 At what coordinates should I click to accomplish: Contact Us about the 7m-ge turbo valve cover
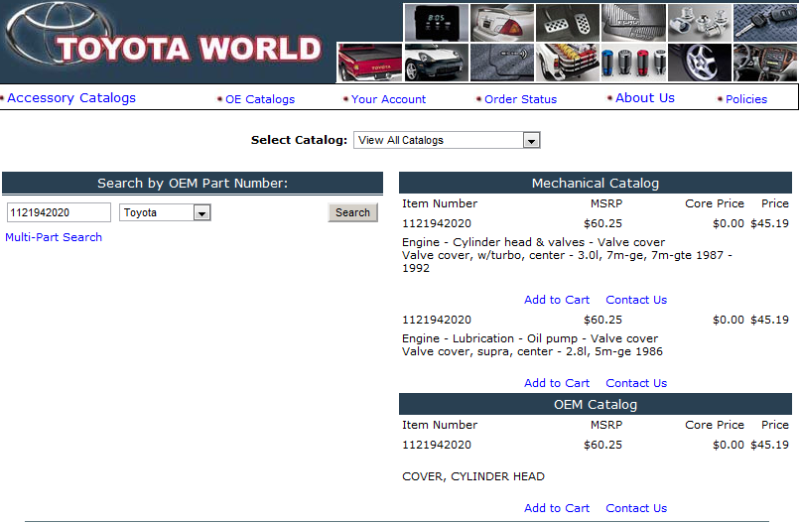pos(636,300)
